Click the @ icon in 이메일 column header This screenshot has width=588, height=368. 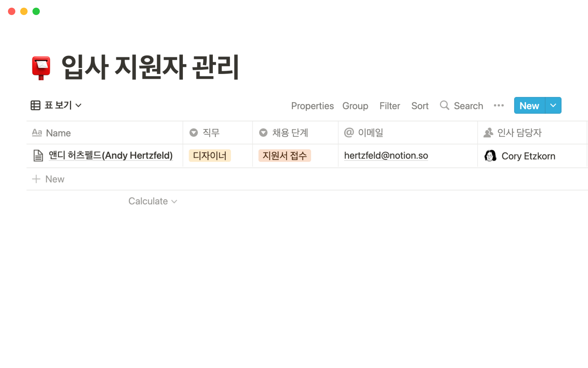(x=349, y=132)
